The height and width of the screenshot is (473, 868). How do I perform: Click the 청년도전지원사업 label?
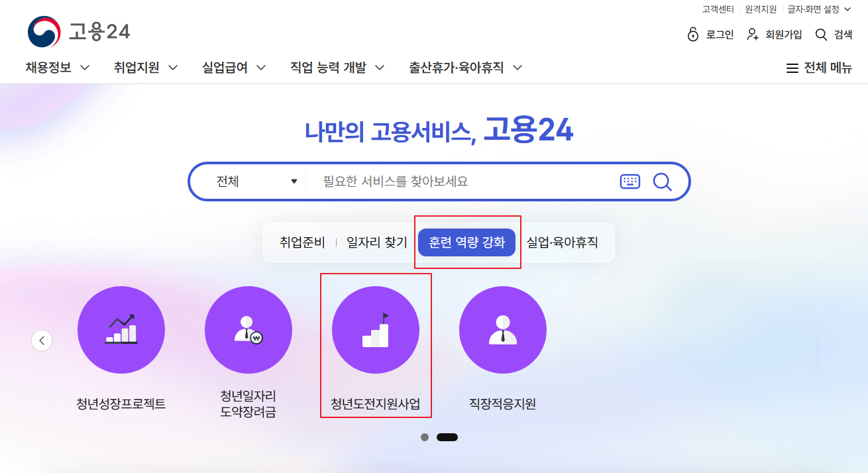(376, 404)
